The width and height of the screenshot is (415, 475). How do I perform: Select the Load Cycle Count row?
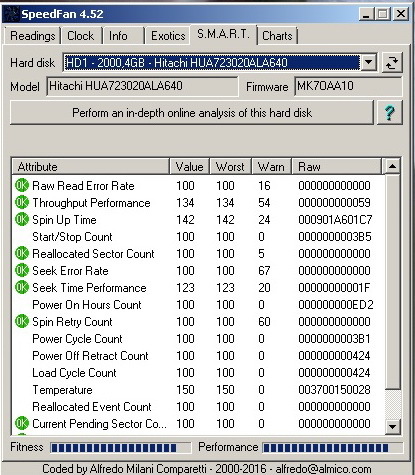point(198,373)
